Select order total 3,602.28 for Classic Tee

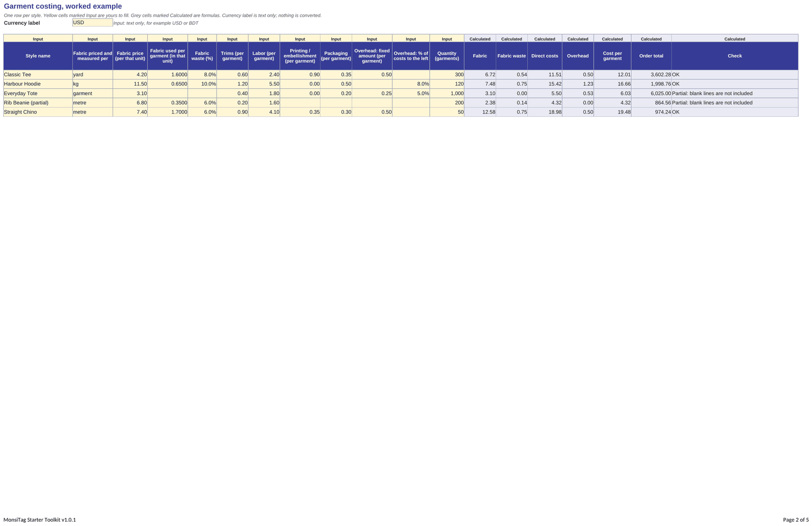point(651,75)
